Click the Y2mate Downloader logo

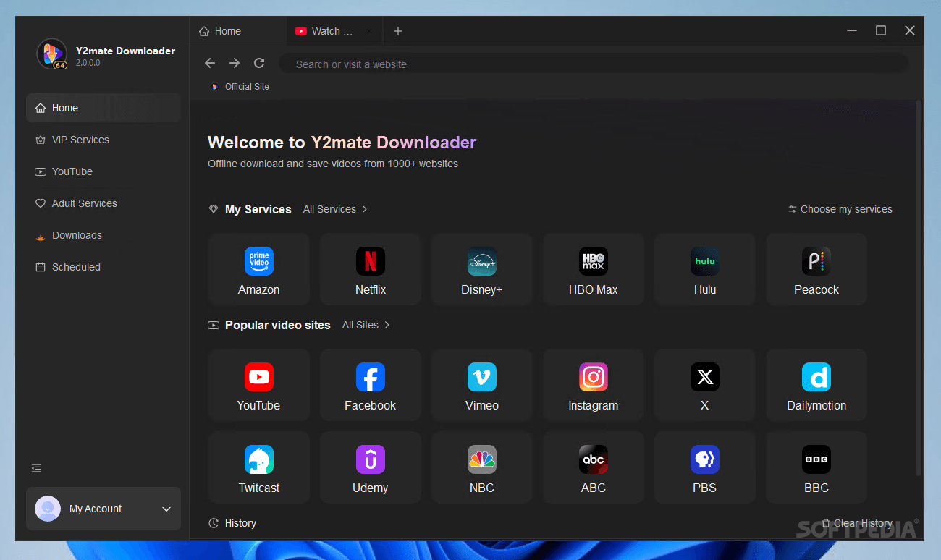[x=51, y=54]
